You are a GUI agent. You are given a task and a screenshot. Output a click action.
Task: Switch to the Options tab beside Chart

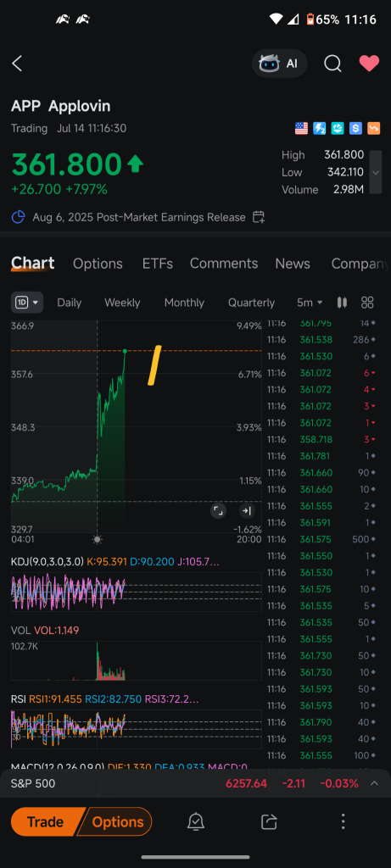[98, 264]
